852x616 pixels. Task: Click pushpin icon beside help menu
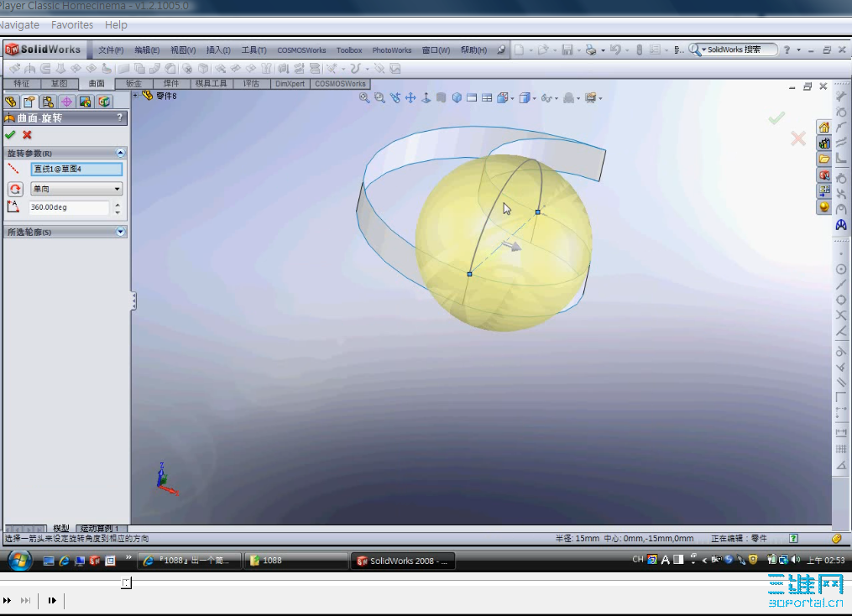[501, 50]
